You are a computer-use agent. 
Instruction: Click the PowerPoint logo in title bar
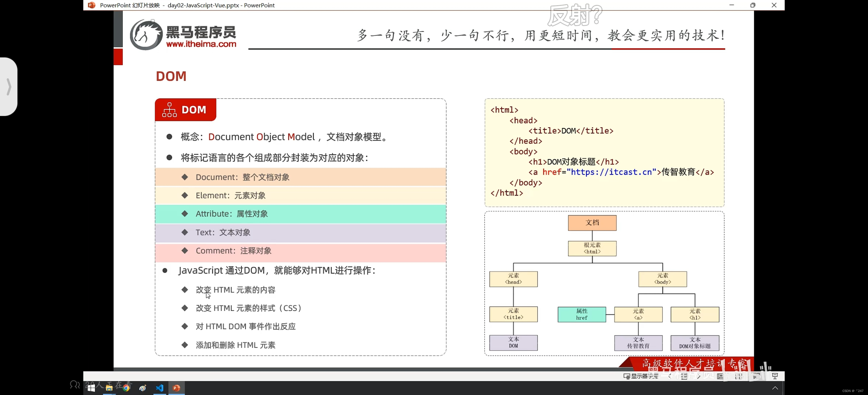pos(91,5)
